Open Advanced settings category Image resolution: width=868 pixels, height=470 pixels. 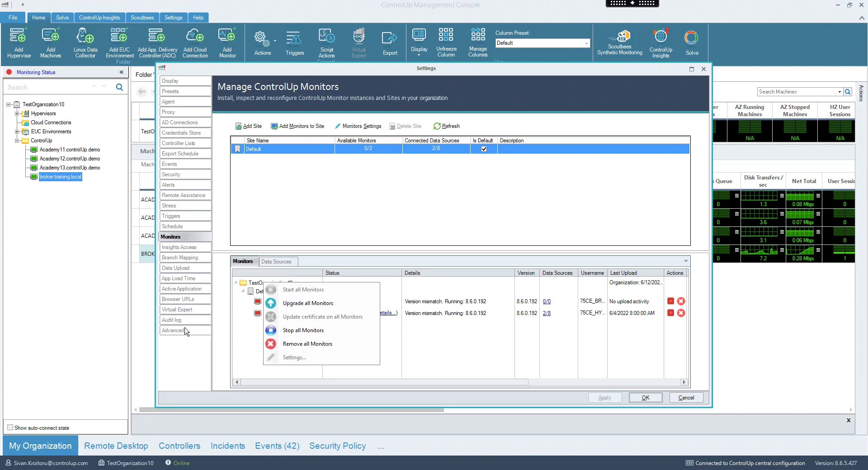pos(185,330)
